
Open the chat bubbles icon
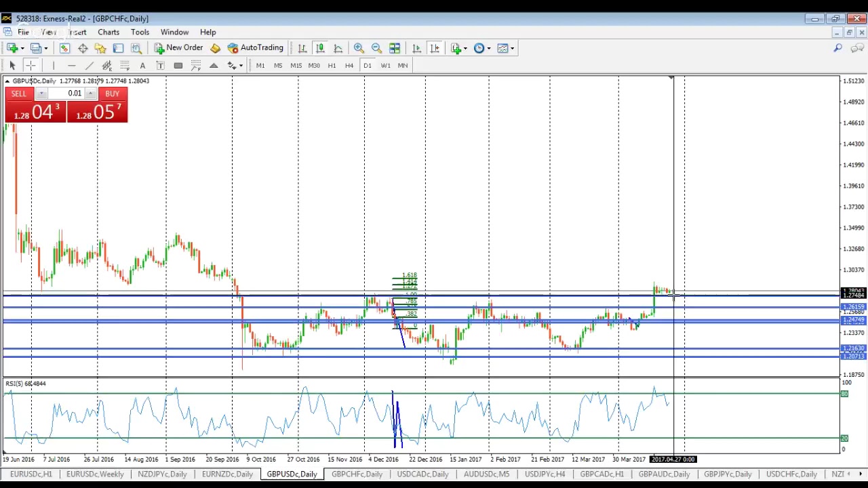pos(857,48)
